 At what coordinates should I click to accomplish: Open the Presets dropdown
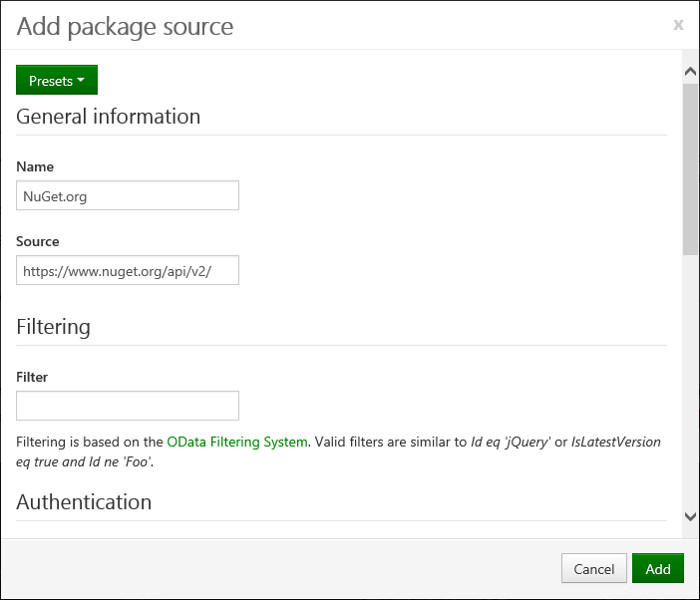pyautogui.click(x=57, y=80)
